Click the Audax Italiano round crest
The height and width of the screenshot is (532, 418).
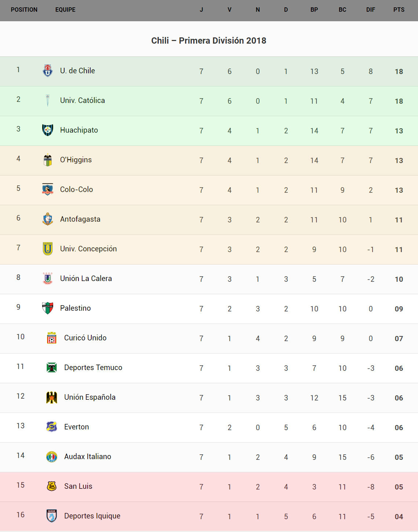52,457
